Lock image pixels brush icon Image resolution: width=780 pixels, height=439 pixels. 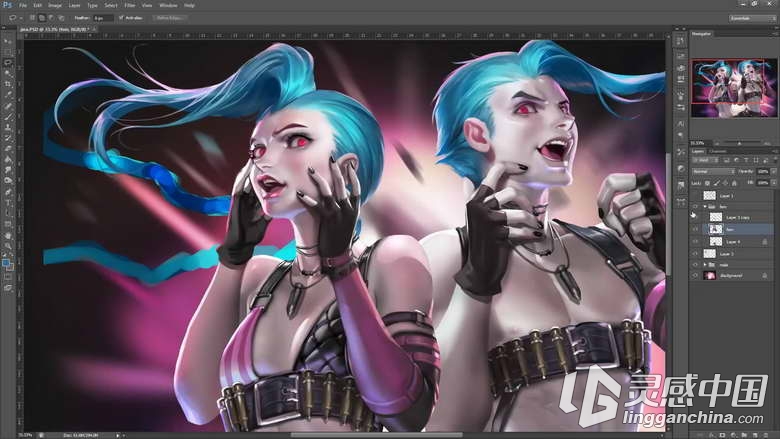716,183
